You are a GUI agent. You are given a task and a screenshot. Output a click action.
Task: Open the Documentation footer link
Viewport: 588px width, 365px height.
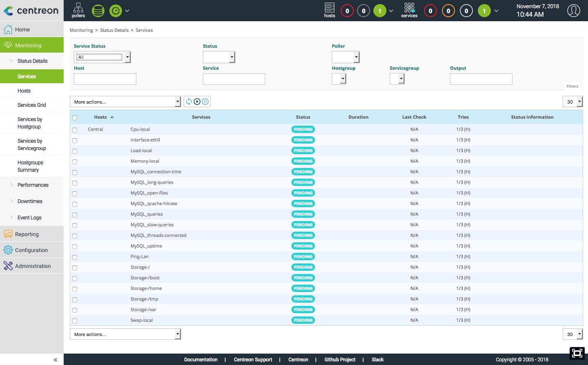[201, 360]
